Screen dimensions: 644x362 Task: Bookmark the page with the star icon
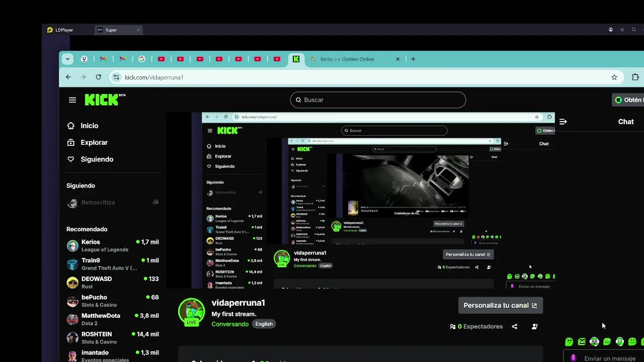(x=614, y=77)
